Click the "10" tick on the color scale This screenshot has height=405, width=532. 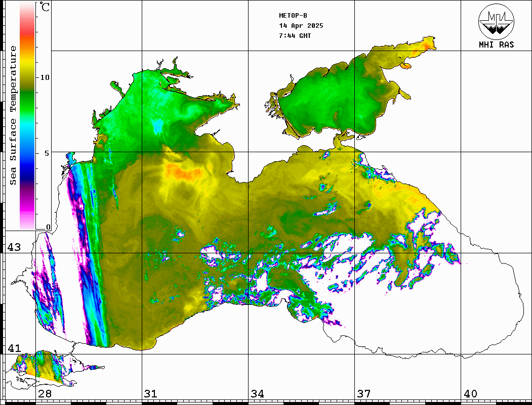click(45, 77)
